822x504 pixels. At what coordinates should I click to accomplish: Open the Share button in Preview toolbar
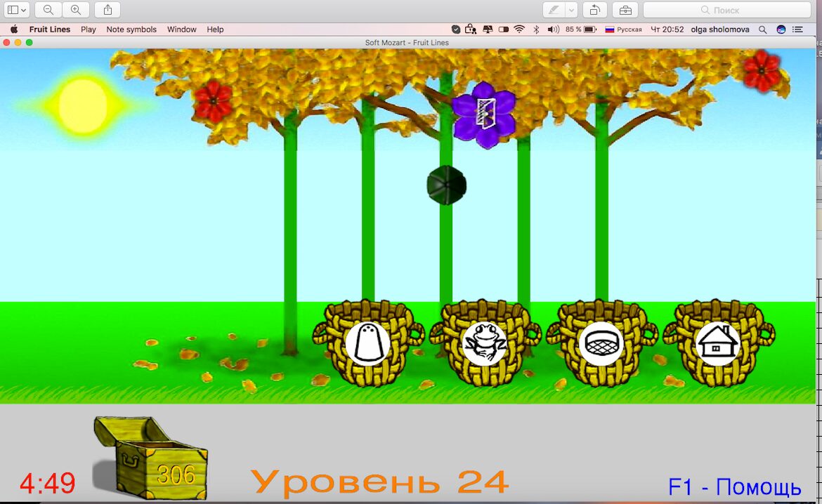(x=107, y=10)
